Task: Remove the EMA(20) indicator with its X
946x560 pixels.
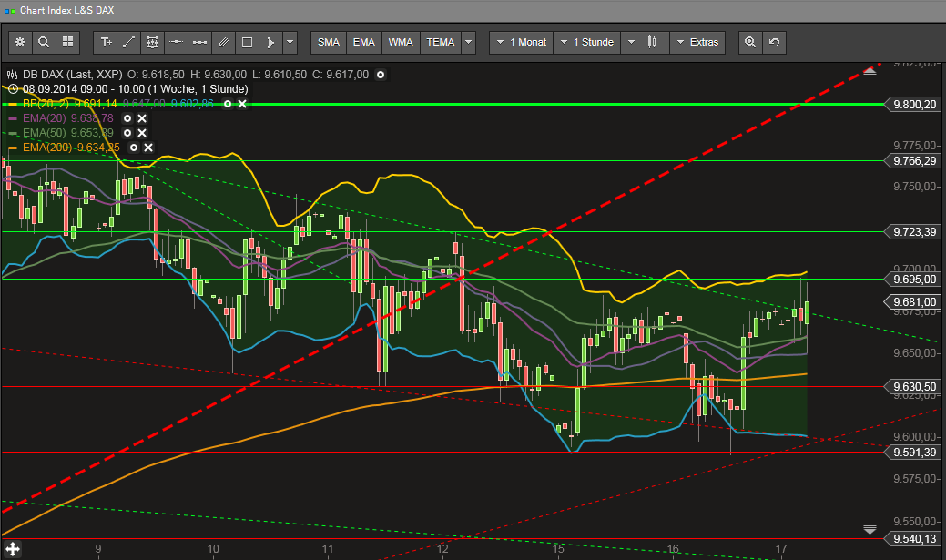Action: point(143,117)
